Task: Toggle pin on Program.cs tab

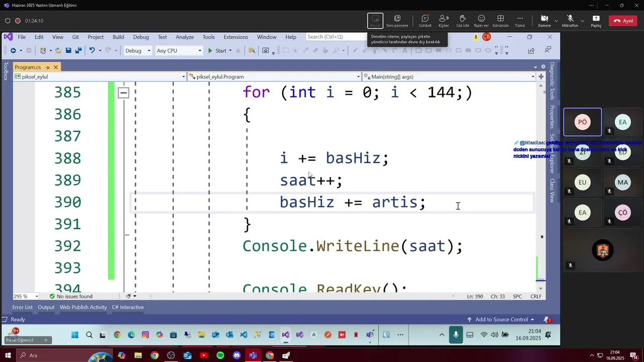Action: tap(48, 67)
